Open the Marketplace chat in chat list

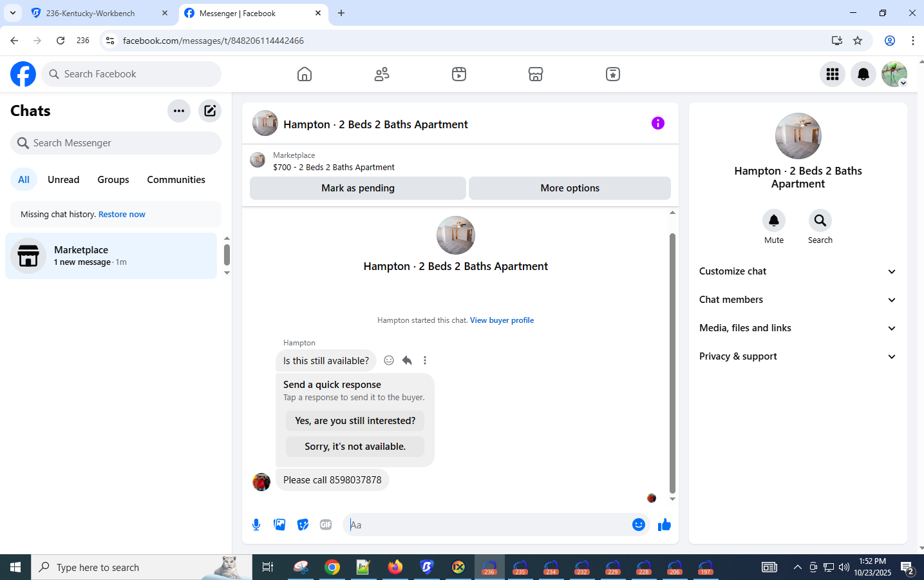coord(111,256)
